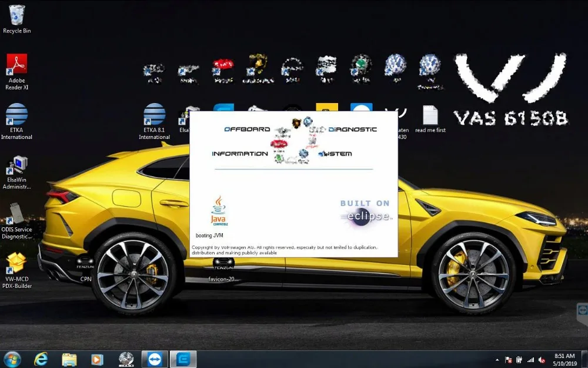Image resolution: width=588 pixels, height=368 pixels.
Task: Click the Show Desktop strip at the taskbar end
Action: 584,359
